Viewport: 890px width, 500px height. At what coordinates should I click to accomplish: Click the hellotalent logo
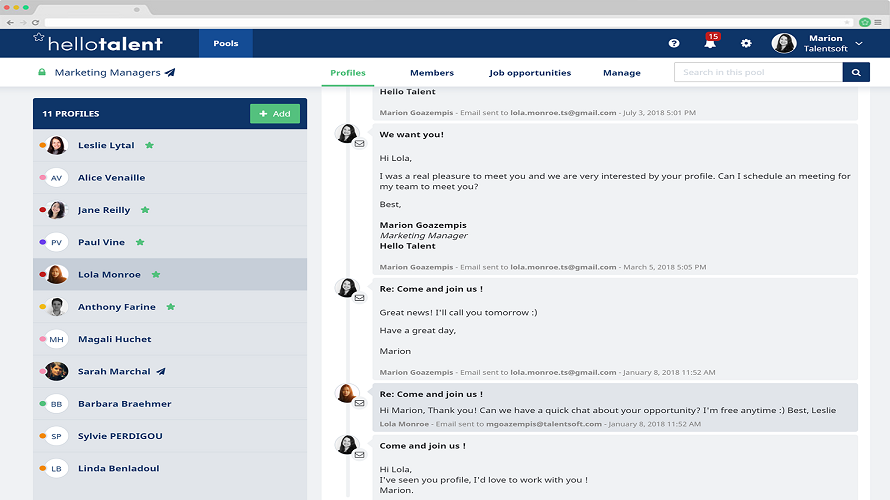click(x=98, y=43)
